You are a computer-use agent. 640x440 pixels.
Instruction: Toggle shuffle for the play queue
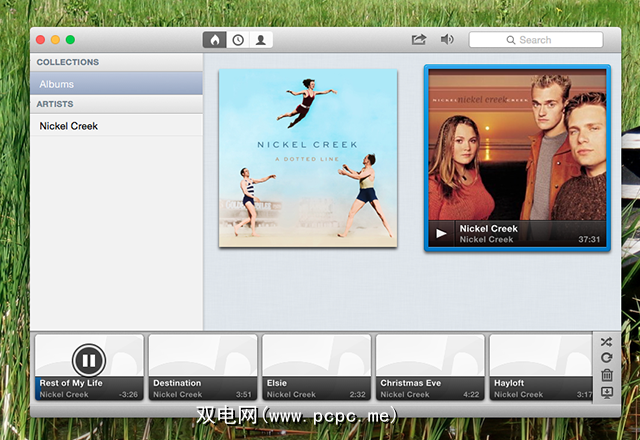606,341
